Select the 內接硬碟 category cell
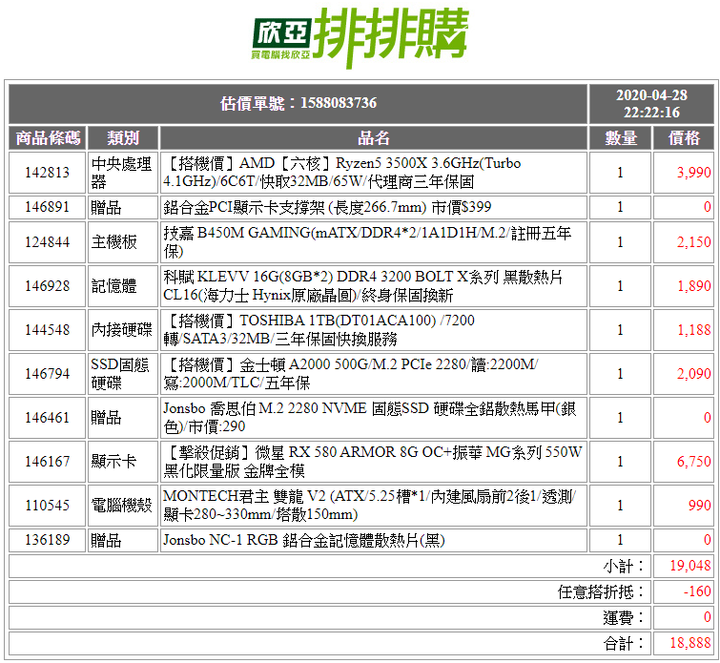This screenshot has height=663, width=720. click(x=123, y=330)
